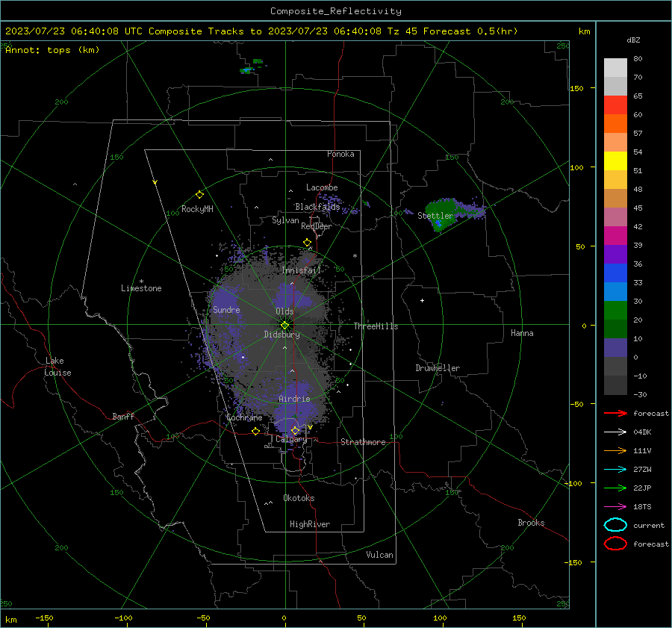The image size is (672, 628).
Task: Click the Ponoka label
Action: click(x=340, y=154)
